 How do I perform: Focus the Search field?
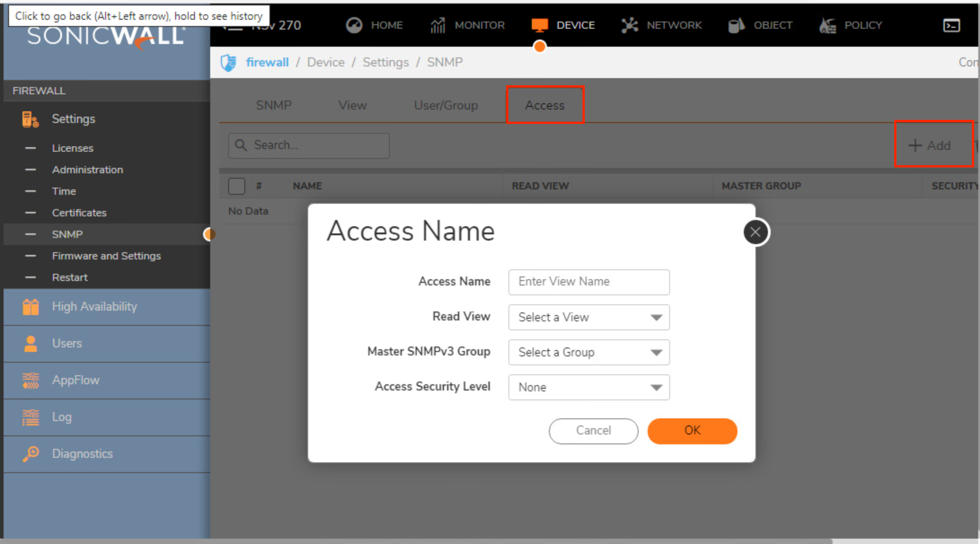click(x=309, y=145)
